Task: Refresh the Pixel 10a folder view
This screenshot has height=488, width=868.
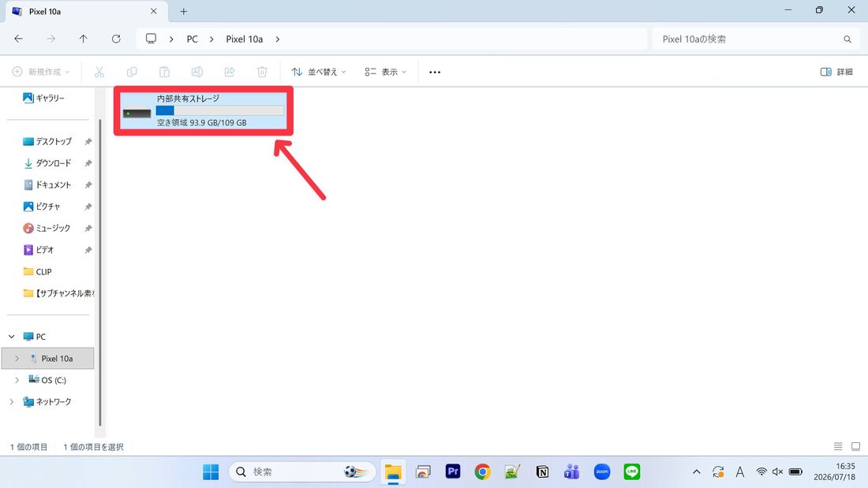Action: pos(116,39)
